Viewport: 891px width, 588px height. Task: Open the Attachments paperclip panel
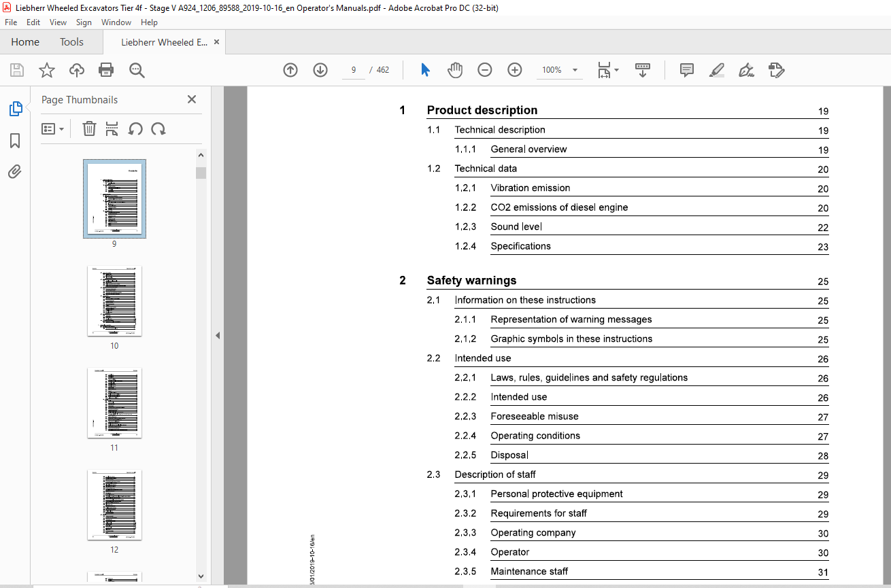(15, 171)
